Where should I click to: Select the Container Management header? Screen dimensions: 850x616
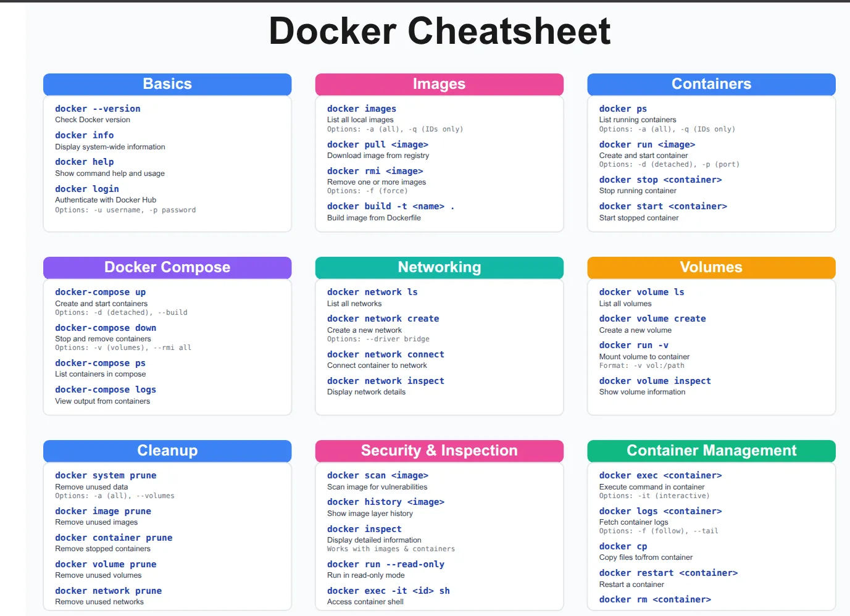pyautogui.click(x=711, y=451)
